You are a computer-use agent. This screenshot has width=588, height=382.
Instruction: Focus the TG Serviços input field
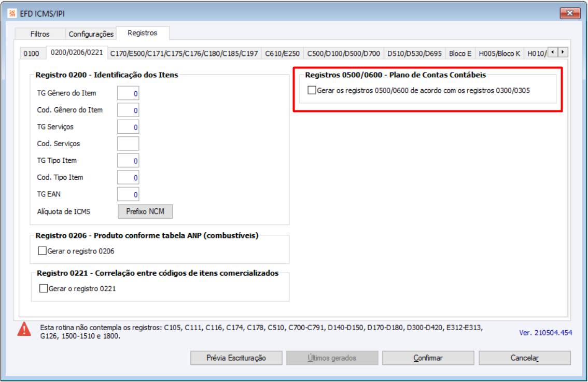(128, 127)
